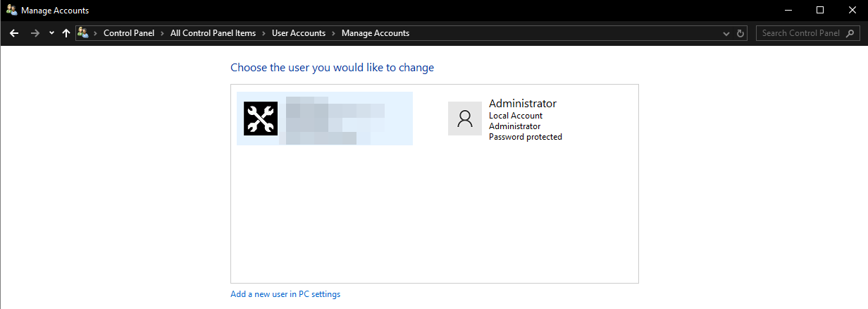The height and width of the screenshot is (309, 868).
Task: Click the Back arrow button
Action: tap(13, 33)
